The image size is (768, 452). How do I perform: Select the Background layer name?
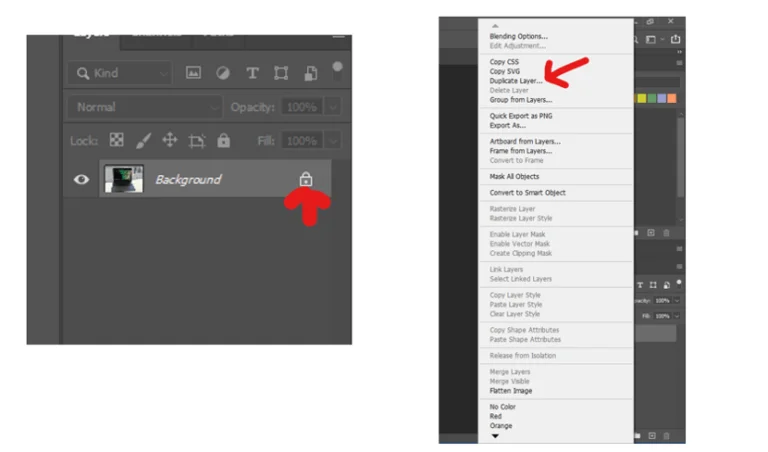(188, 180)
